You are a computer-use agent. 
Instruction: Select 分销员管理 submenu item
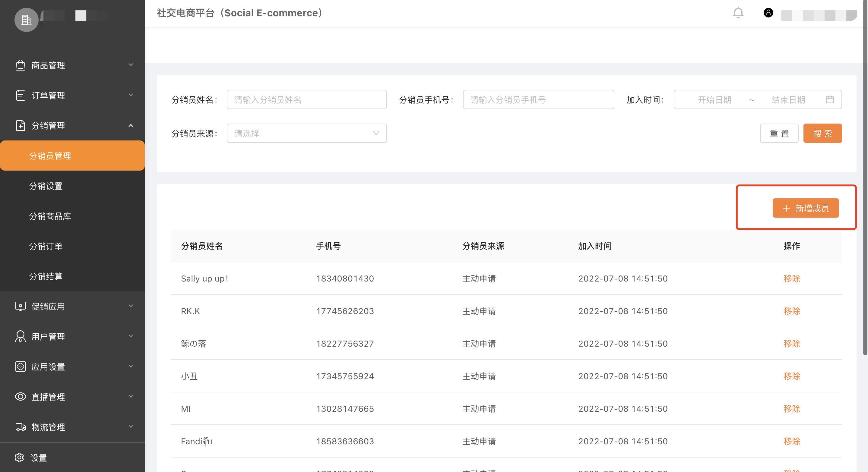tap(72, 156)
